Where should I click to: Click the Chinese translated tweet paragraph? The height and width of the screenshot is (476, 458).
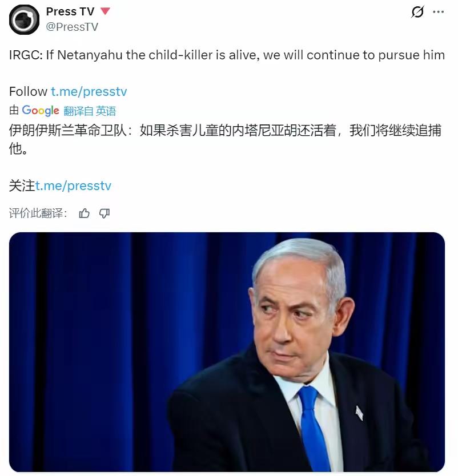225,139
